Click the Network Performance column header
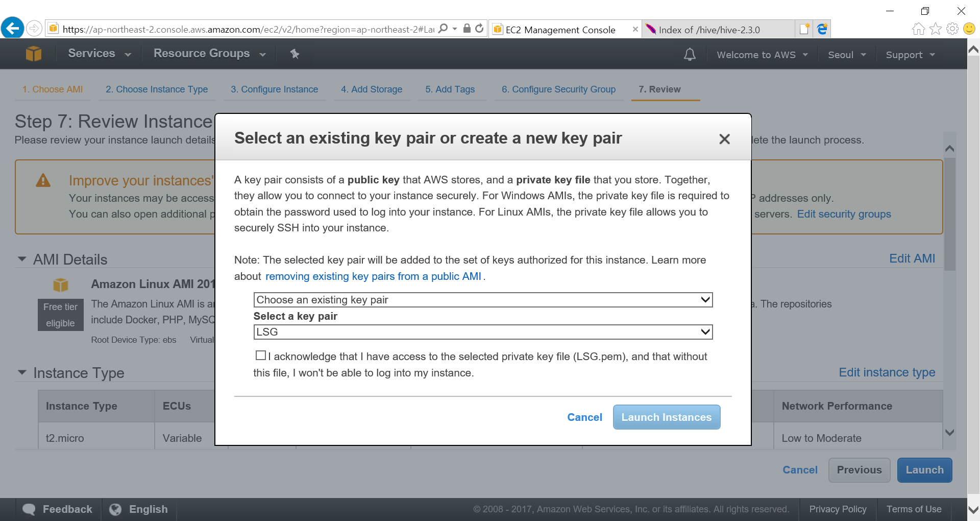Viewport: 980px width, 521px height. click(x=857, y=406)
